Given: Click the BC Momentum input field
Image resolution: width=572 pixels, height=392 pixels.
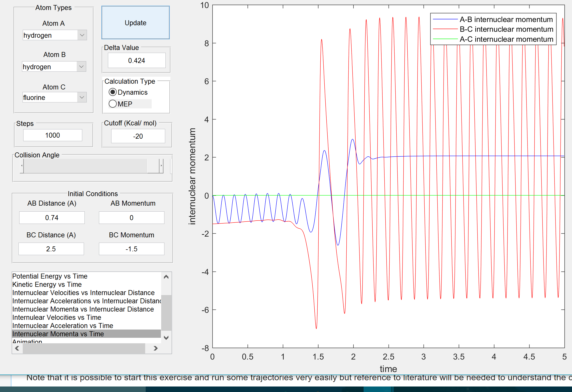Looking at the screenshot, I should [x=131, y=249].
